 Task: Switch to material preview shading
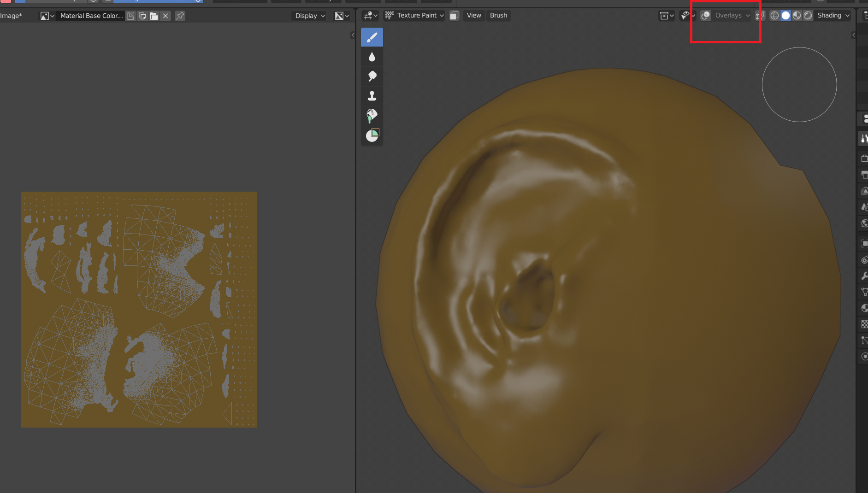797,15
